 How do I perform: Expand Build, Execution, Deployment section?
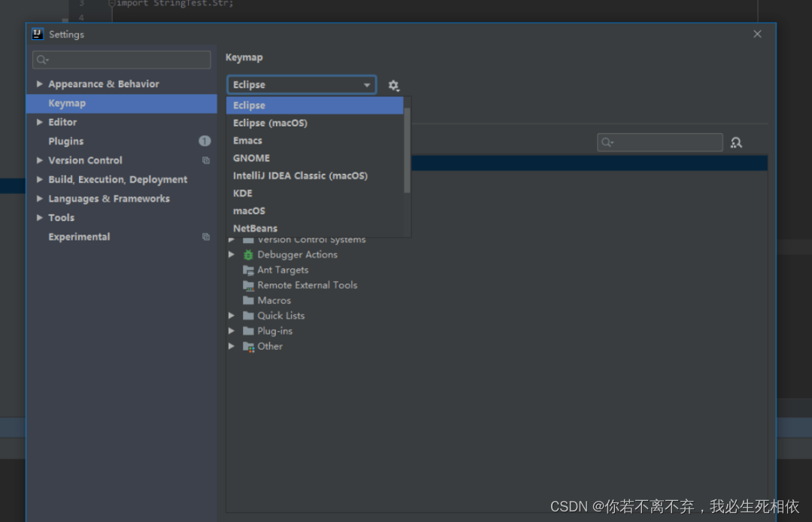pyautogui.click(x=39, y=180)
